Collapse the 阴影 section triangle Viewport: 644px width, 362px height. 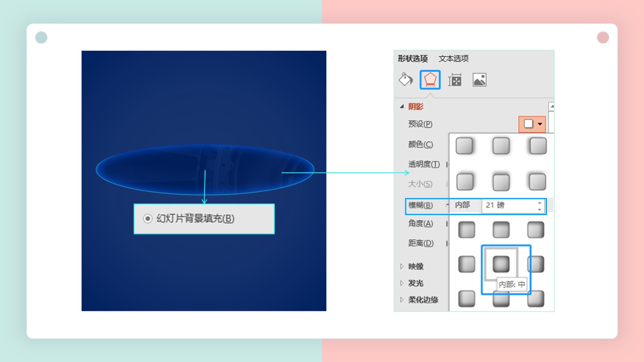[x=402, y=106]
